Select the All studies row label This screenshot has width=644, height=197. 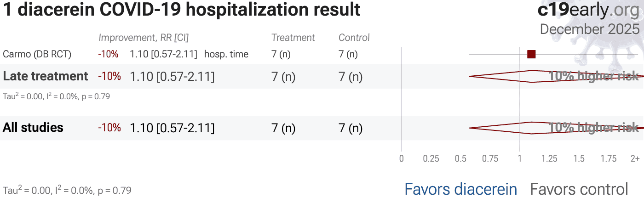coord(33,128)
